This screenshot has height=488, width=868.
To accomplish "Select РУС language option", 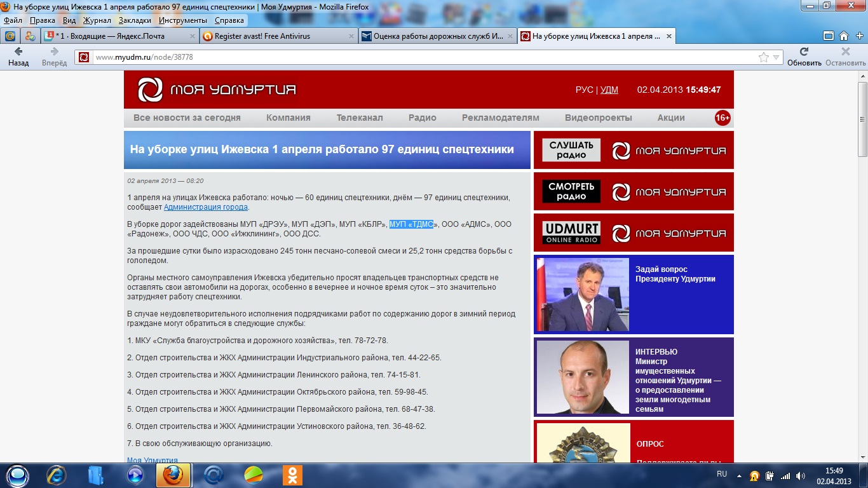I will 585,90.
